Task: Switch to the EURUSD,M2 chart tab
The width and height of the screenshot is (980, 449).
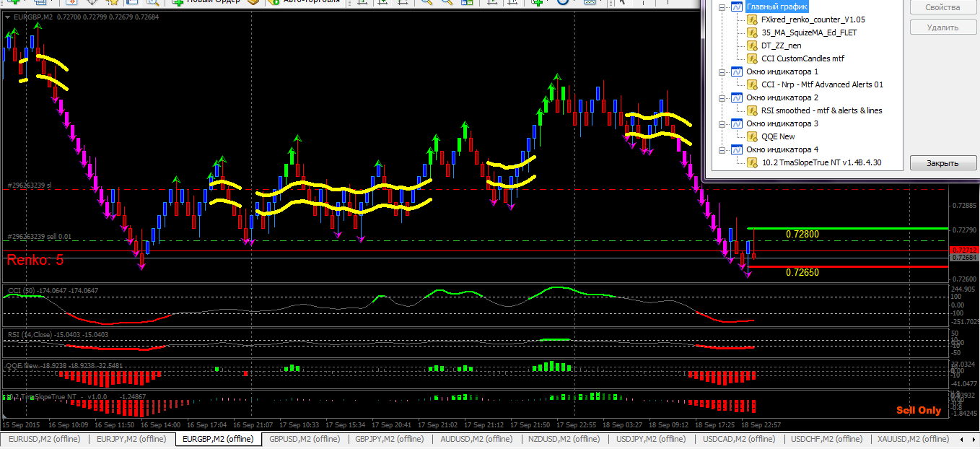Action: point(45,439)
